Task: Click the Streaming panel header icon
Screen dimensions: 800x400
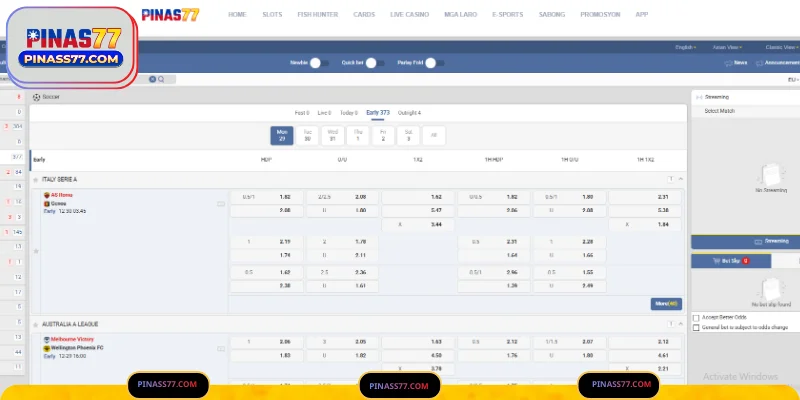Action: point(699,97)
